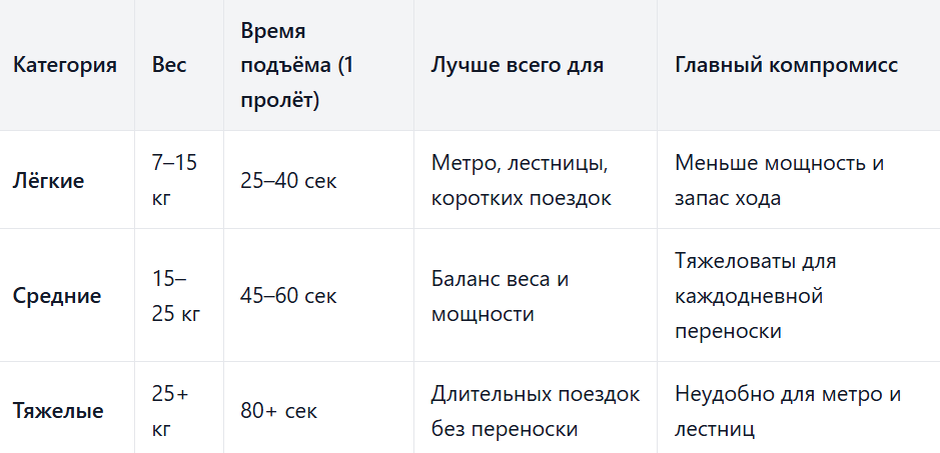940x453 pixels.
Task: Click the 80+ сек cell
Action: click(279, 411)
